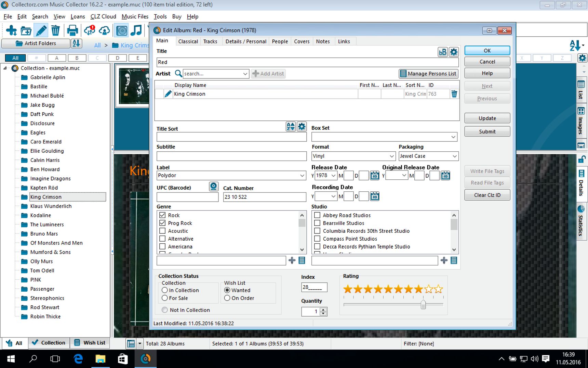Click the Update button
This screenshot has height=368, width=588.
pyautogui.click(x=487, y=118)
